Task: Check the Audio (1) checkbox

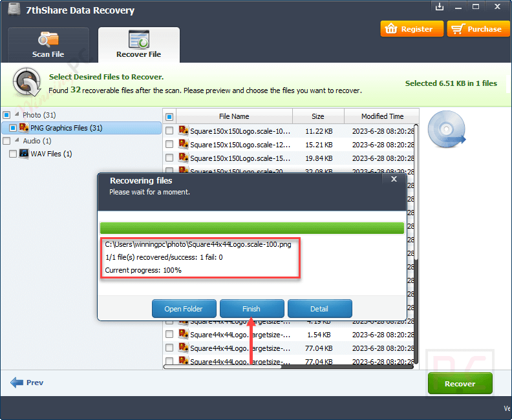Action: click(x=6, y=141)
